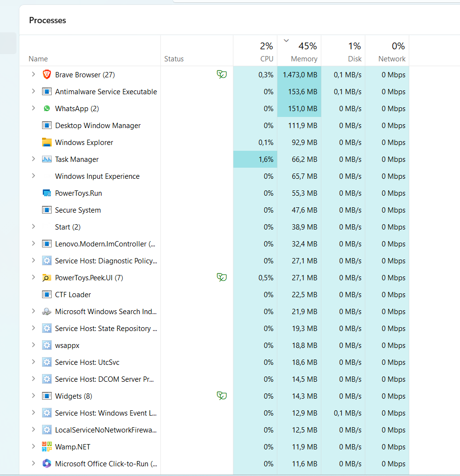Click the Windows Explorer folder icon
The width and height of the screenshot is (460, 476).
click(47, 142)
